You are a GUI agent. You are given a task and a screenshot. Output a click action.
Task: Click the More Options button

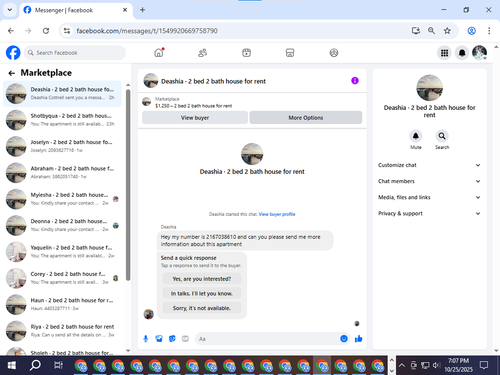[306, 118]
